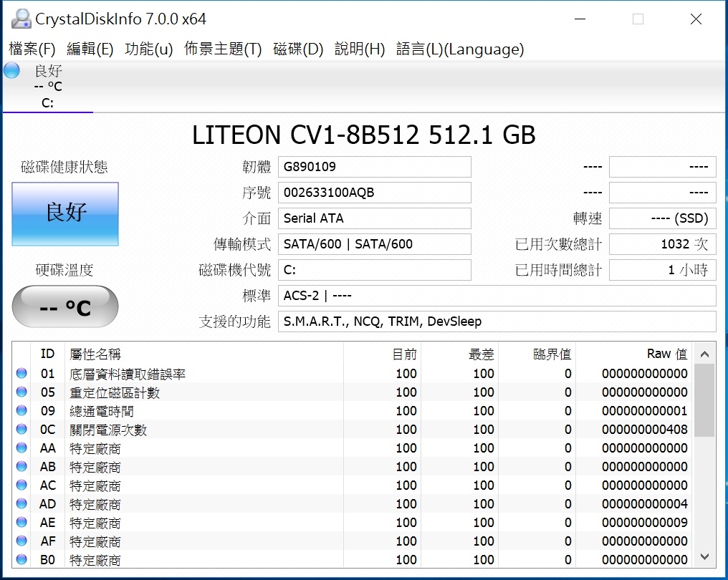Click the scroll down arrow of SMART list
Image resolution: width=728 pixels, height=580 pixels.
click(x=704, y=556)
